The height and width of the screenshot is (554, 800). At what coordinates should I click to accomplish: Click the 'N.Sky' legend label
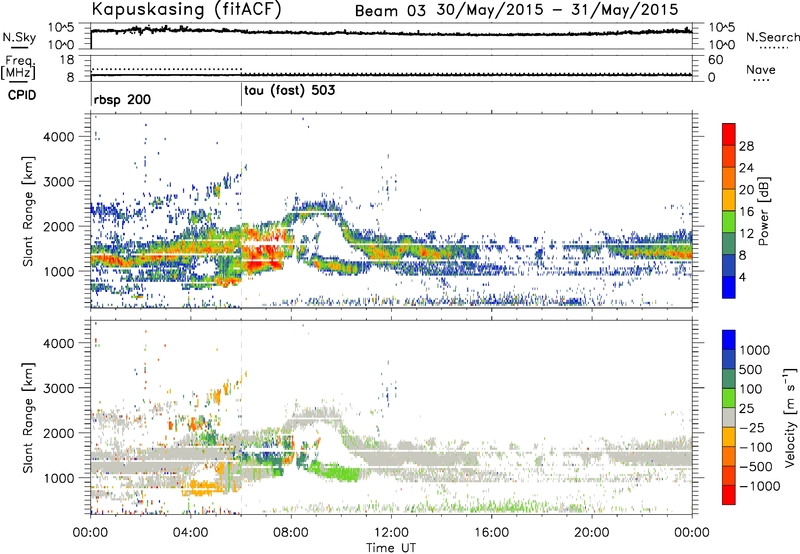(x=19, y=37)
